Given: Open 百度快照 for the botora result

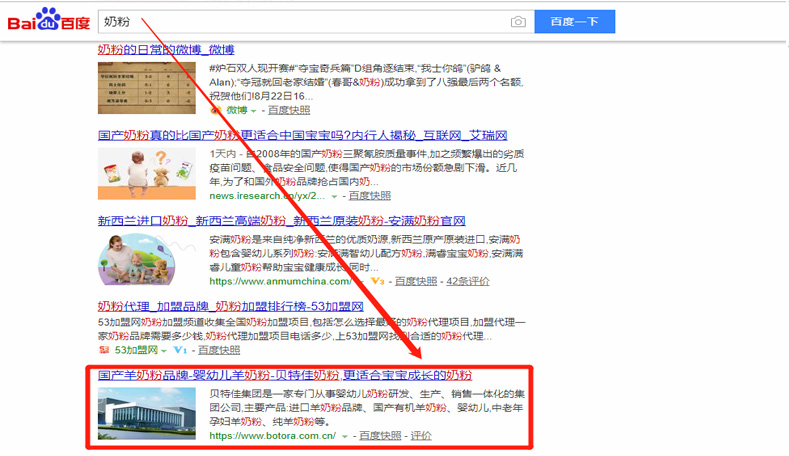Looking at the screenshot, I should [380, 436].
